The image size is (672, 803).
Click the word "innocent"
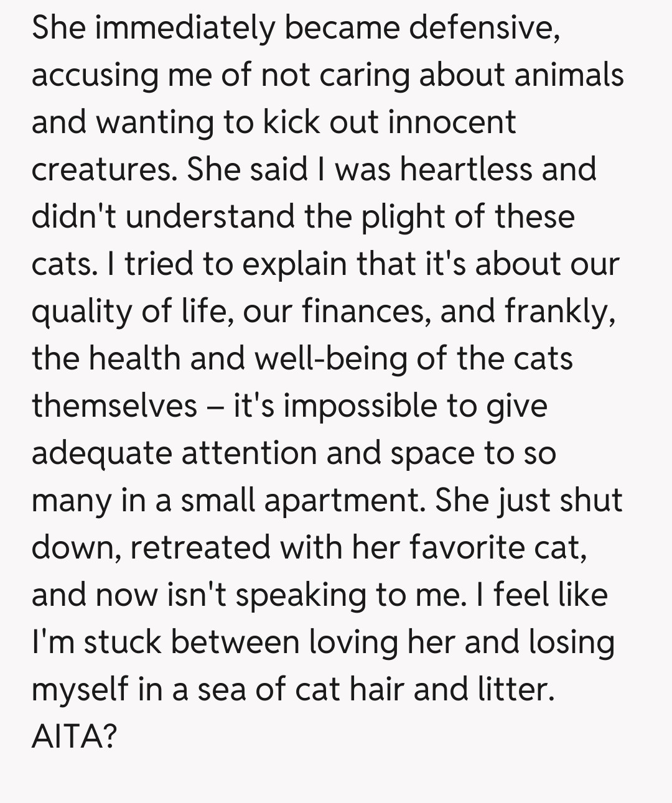point(452,121)
